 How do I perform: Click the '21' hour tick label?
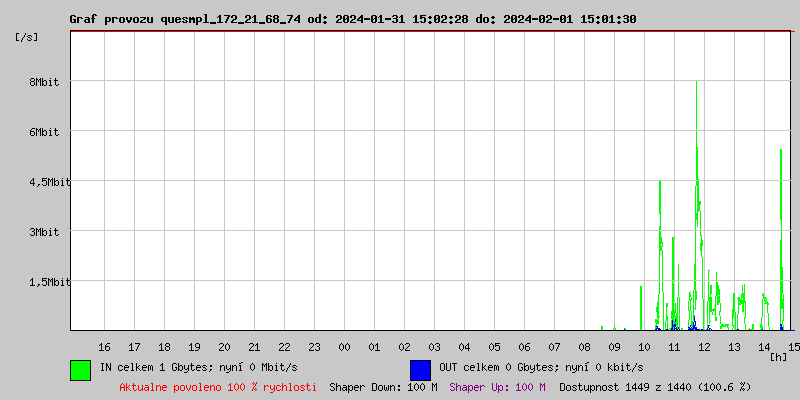tap(255, 347)
